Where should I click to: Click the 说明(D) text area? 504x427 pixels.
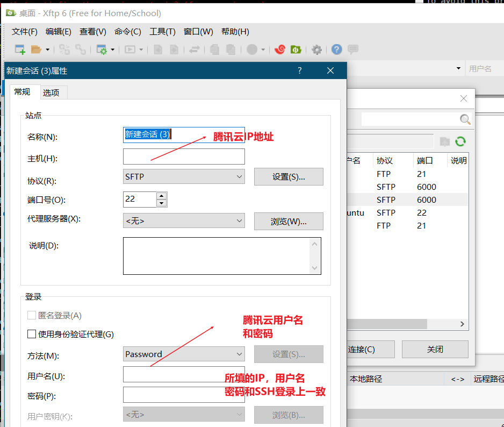tap(222, 256)
